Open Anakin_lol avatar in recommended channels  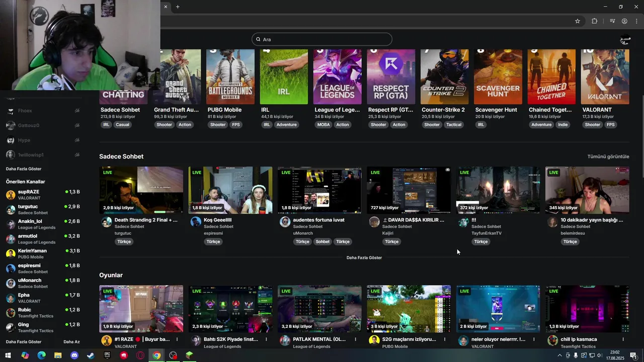click(10, 224)
